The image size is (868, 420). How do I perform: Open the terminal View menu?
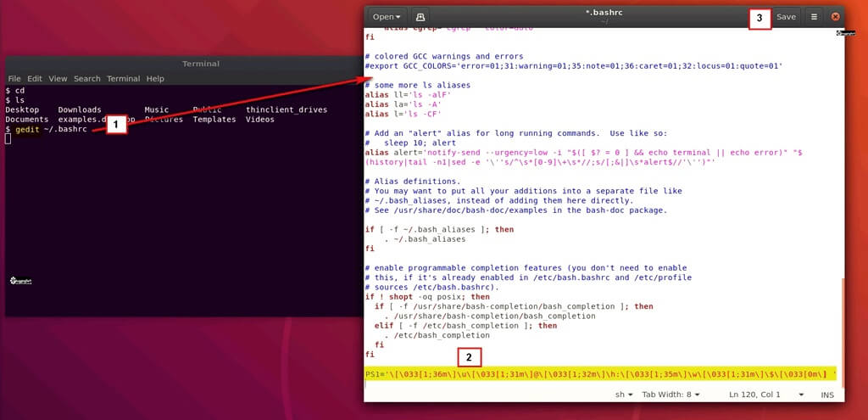pos(58,79)
